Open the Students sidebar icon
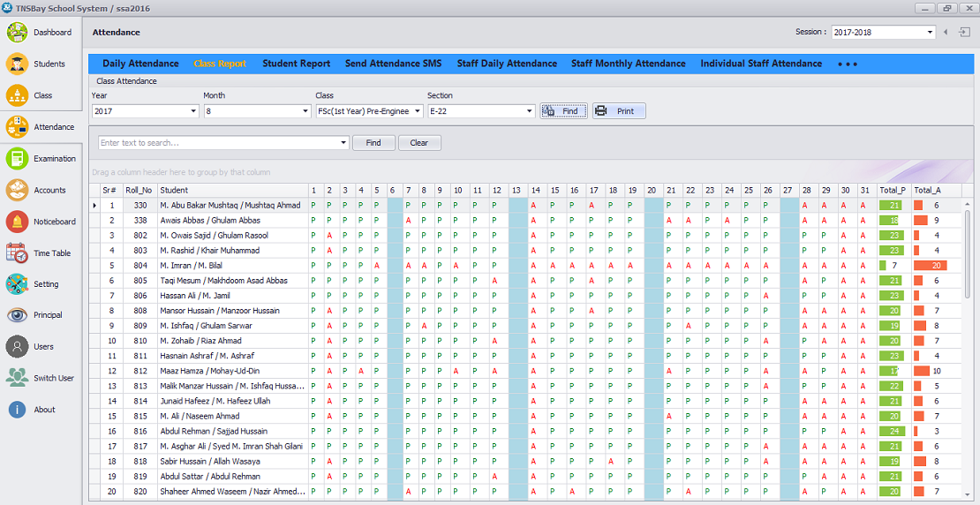 [18, 64]
